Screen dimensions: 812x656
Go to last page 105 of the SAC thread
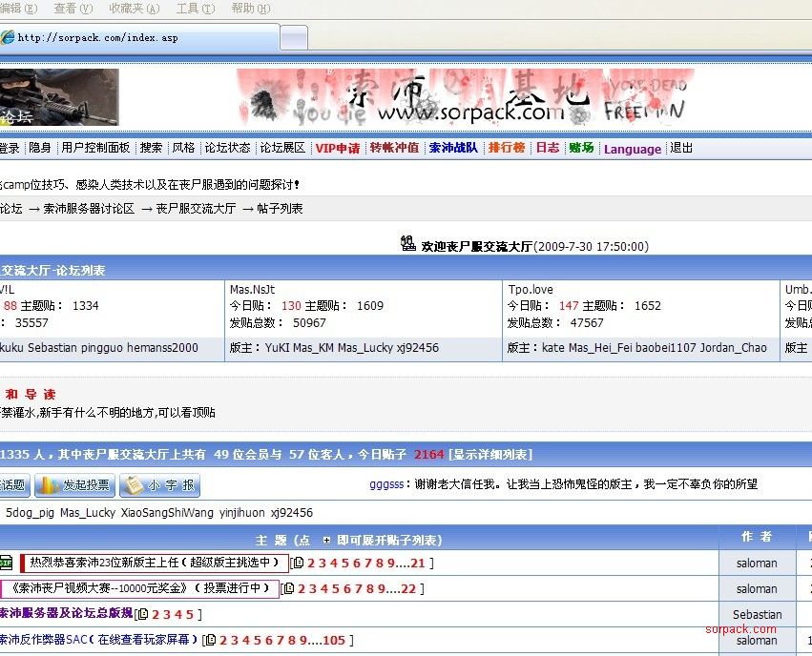click(x=333, y=640)
